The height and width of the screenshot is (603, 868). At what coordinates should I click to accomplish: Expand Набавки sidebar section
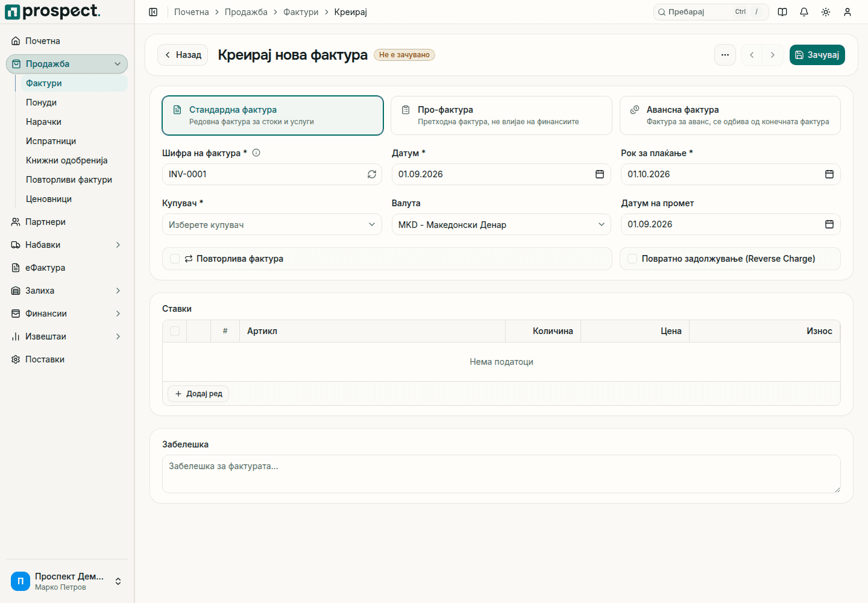pyautogui.click(x=67, y=245)
